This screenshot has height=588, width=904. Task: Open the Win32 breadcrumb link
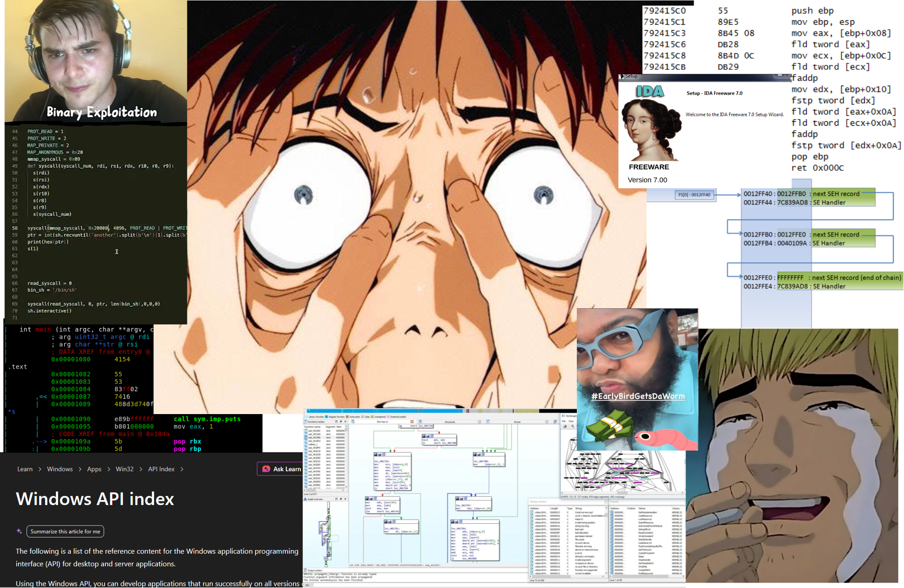click(x=125, y=469)
